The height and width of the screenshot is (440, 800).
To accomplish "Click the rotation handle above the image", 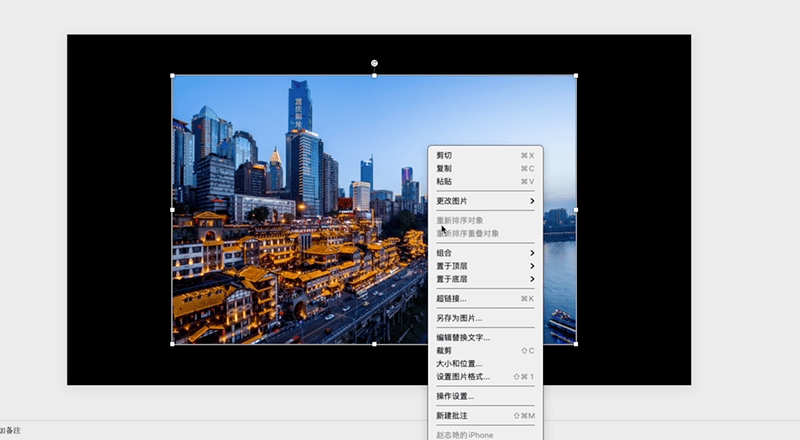I will coord(374,63).
